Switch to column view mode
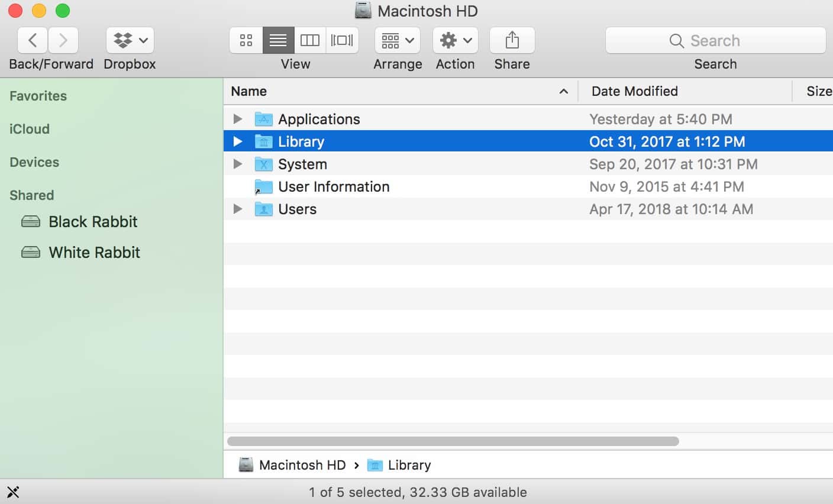 coord(310,40)
